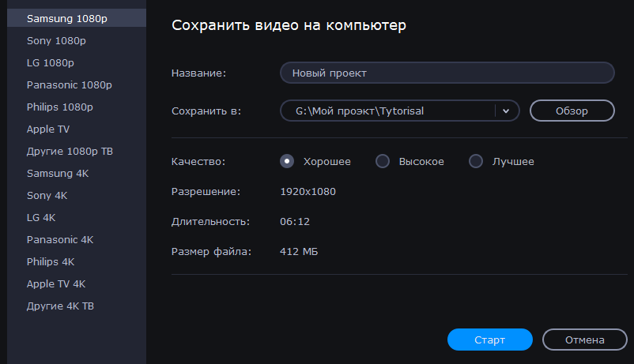Pick the Panasonic 4K preset
634x364 pixels.
click(x=60, y=239)
